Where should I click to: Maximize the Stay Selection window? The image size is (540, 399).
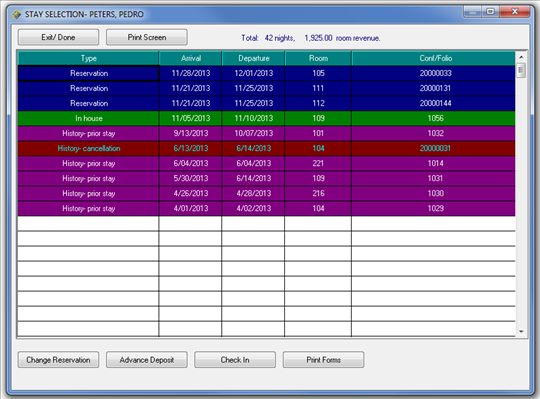(x=491, y=12)
